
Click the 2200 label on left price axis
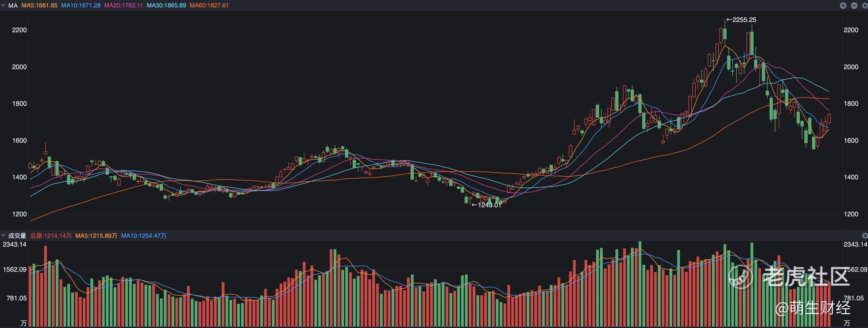click(x=19, y=30)
